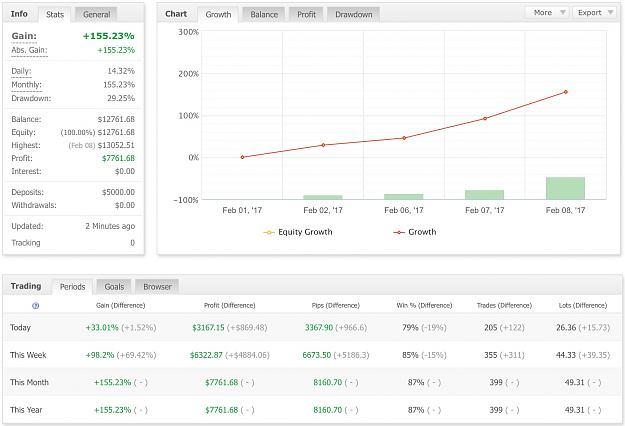
Task: Click the Highest value $13052.51
Action: click(x=116, y=145)
